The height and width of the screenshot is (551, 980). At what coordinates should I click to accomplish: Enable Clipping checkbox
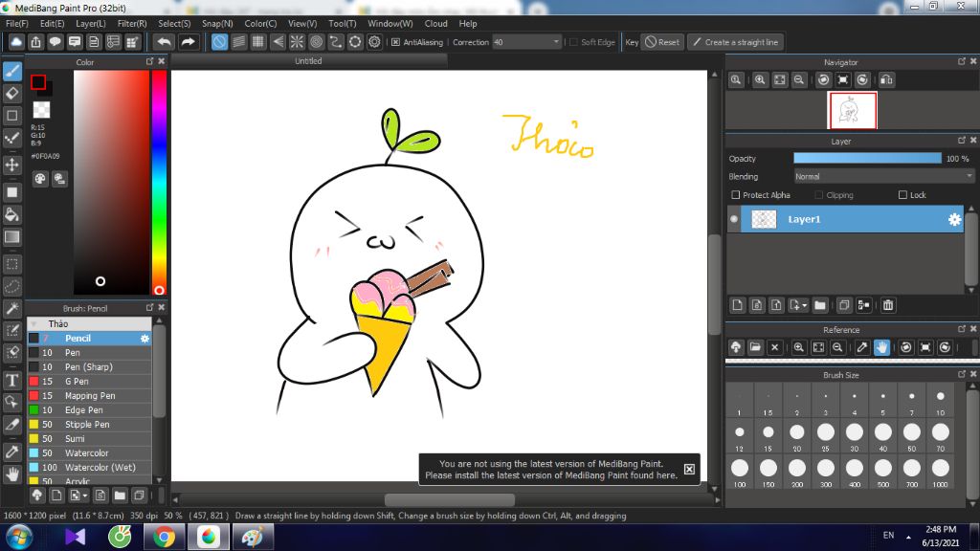point(819,195)
